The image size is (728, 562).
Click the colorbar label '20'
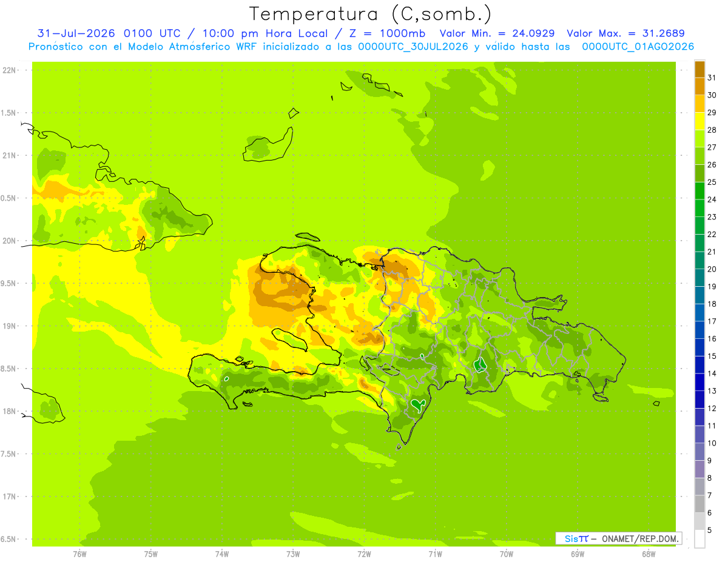click(x=712, y=269)
